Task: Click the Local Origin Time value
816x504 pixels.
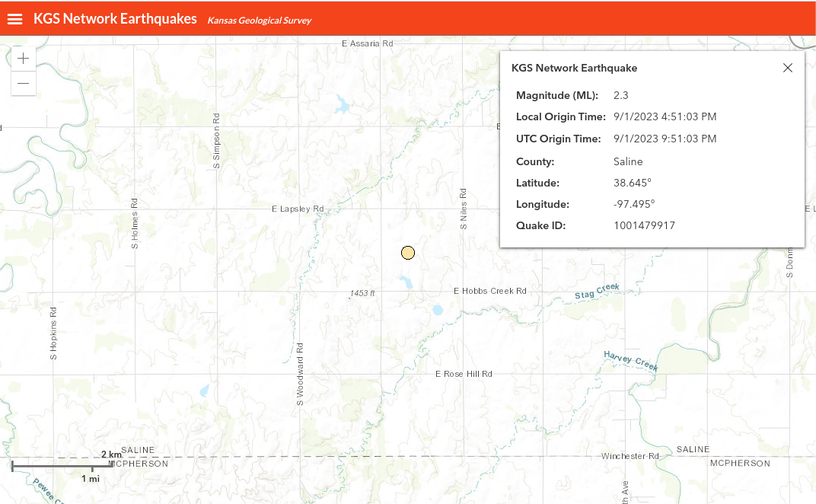Action: pyautogui.click(x=665, y=116)
